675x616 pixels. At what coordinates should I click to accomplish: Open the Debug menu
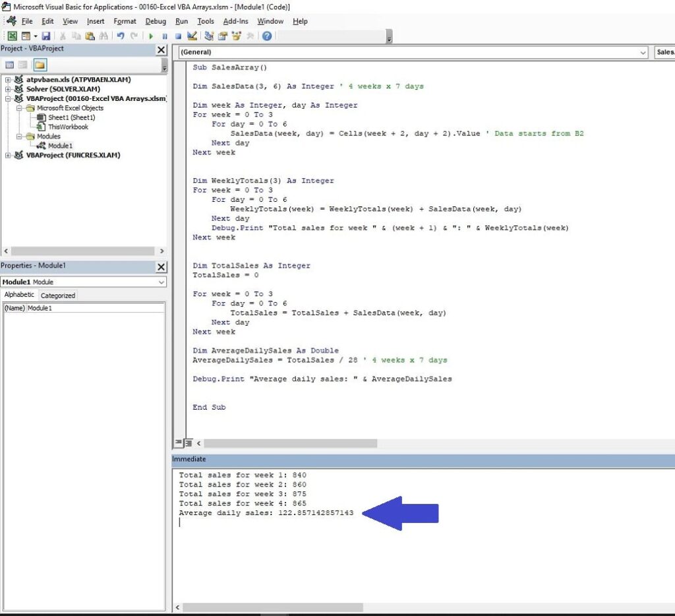coord(156,20)
